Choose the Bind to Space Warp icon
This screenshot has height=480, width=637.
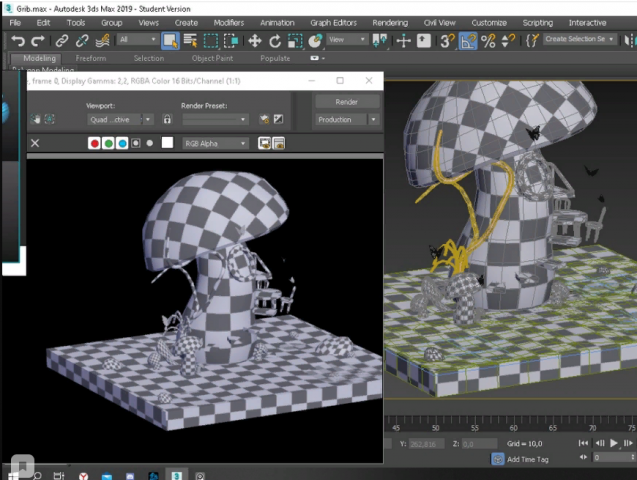[102, 40]
